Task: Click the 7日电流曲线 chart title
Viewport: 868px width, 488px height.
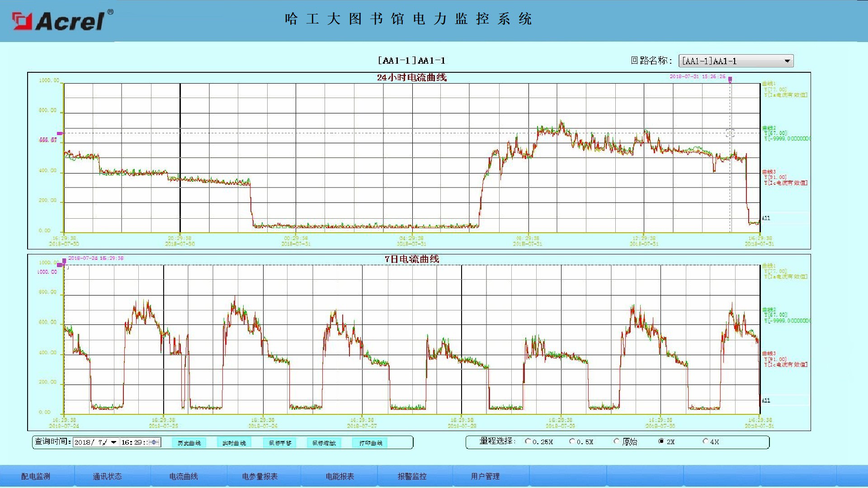Action: [412, 259]
